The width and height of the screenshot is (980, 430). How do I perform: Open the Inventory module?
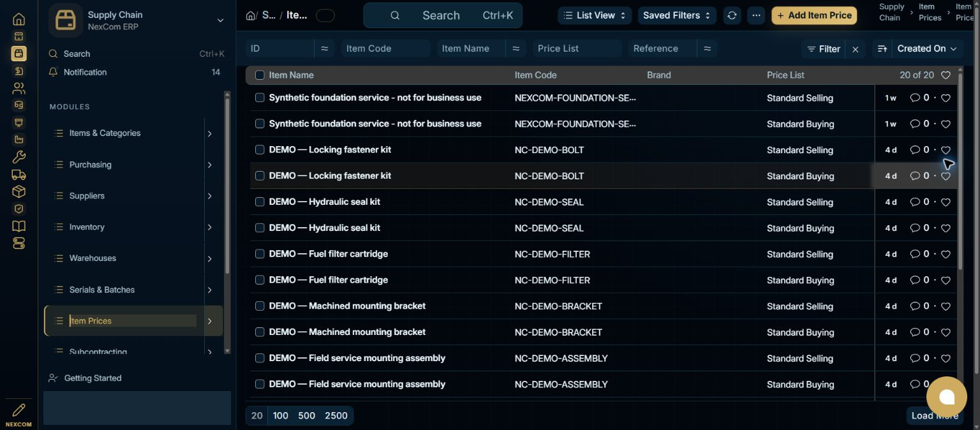coord(87,227)
